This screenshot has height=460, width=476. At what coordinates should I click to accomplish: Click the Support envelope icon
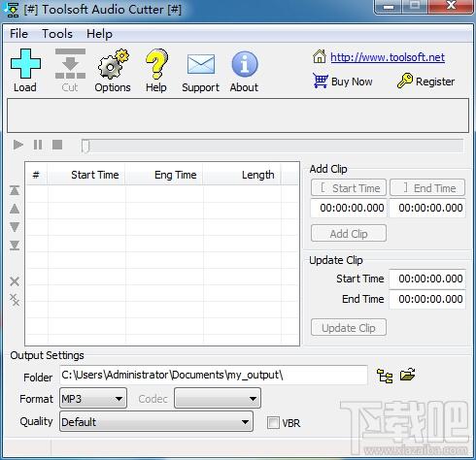[201, 64]
